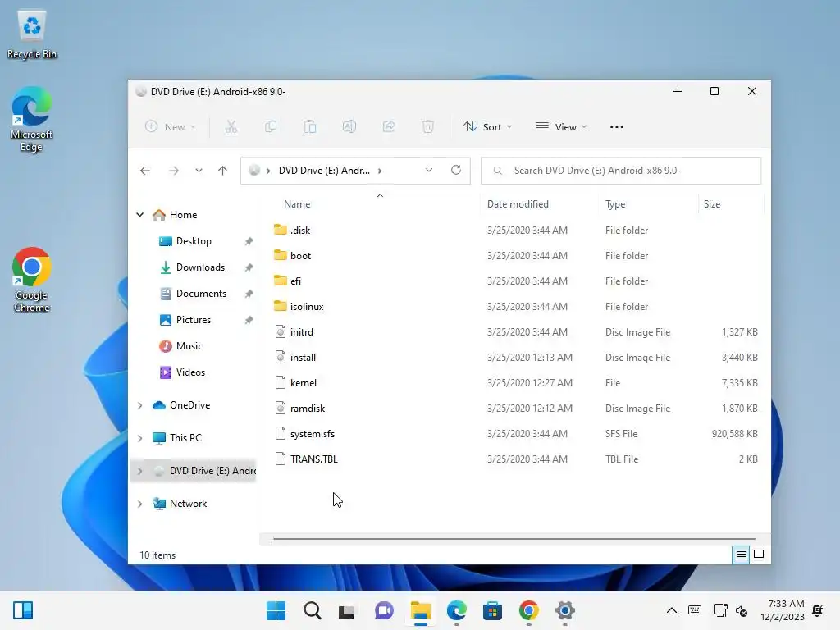Open Chat app on taskbar
The width and height of the screenshot is (840, 630).
click(x=384, y=610)
